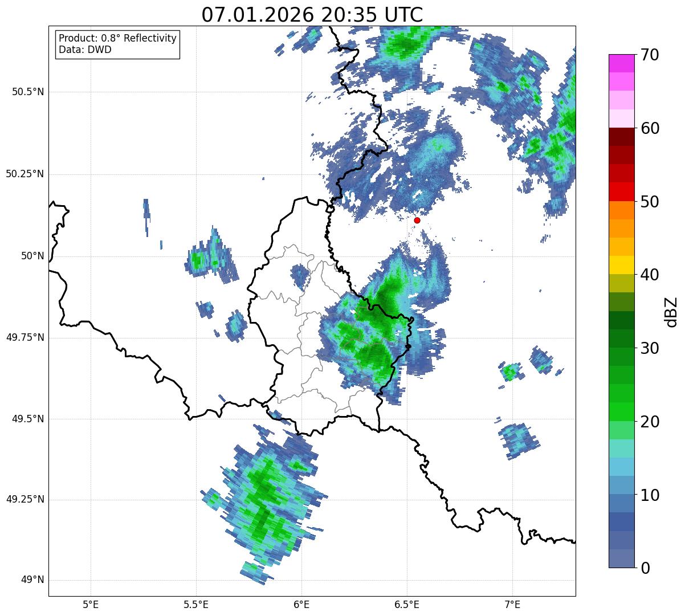685x616 pixels.
Task: Click the 20 tick label on colorbar
Action: pos(649,422)
